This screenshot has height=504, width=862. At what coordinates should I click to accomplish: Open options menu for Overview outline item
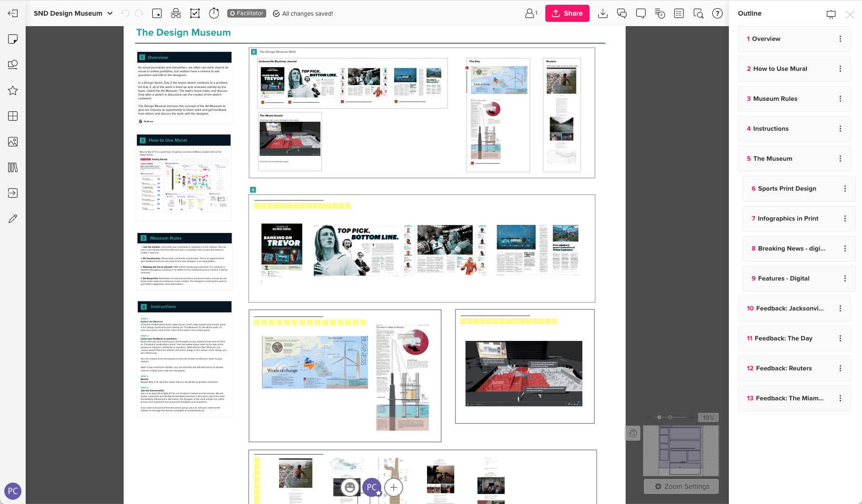[840, 39]
